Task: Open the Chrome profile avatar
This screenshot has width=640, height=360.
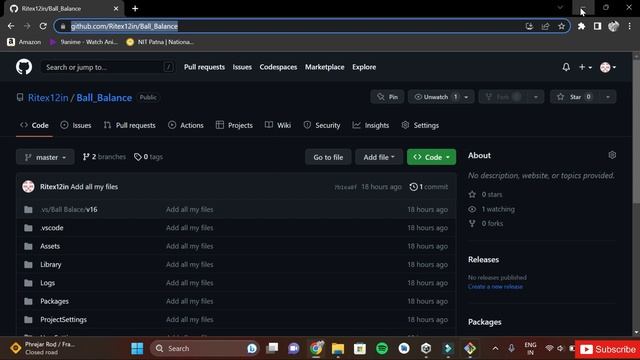Action: [x=613, y=26]
